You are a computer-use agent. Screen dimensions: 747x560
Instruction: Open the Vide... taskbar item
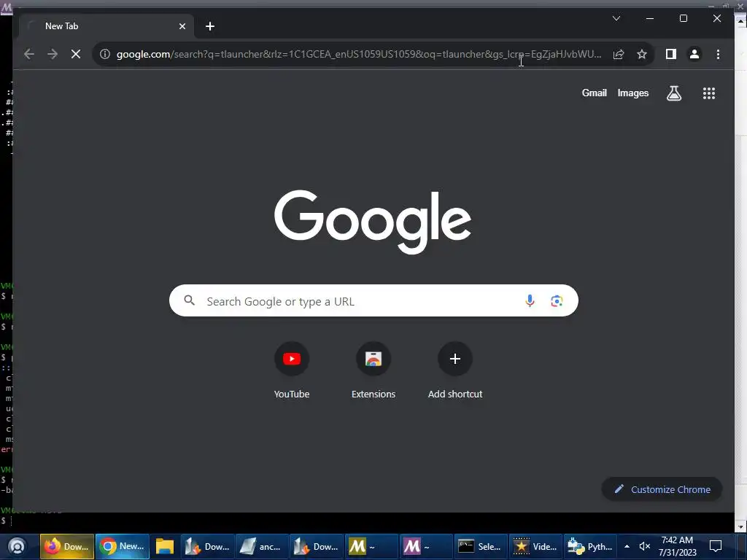coord(535,547)
